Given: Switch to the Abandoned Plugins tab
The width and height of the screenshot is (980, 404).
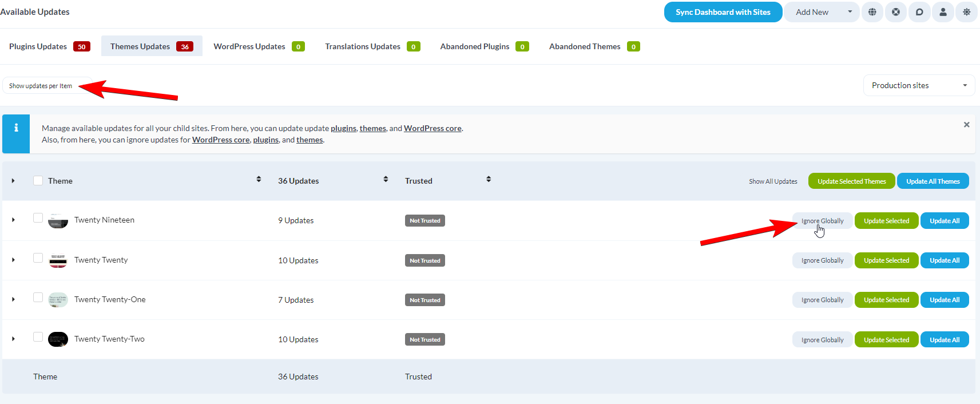Looking at the screenshot, I should 485,46.
